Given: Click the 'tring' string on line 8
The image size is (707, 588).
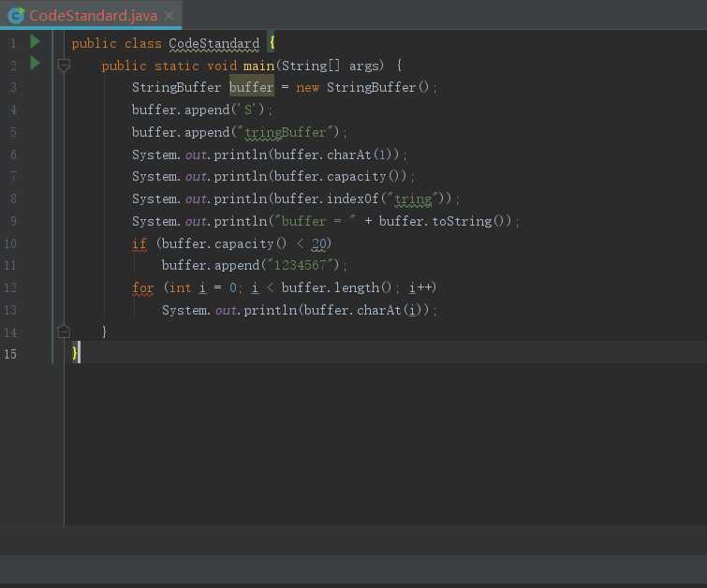Looking at the screenshot, I should click(413, 198).
